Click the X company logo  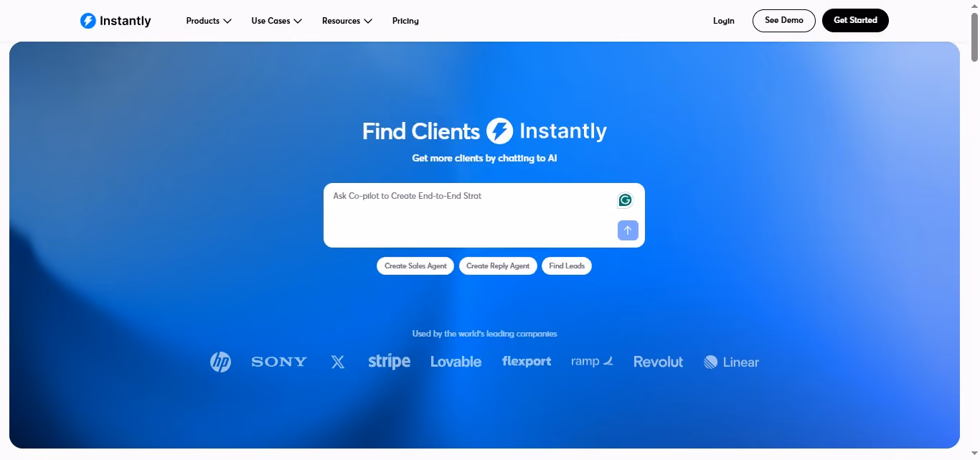[338, 362]
